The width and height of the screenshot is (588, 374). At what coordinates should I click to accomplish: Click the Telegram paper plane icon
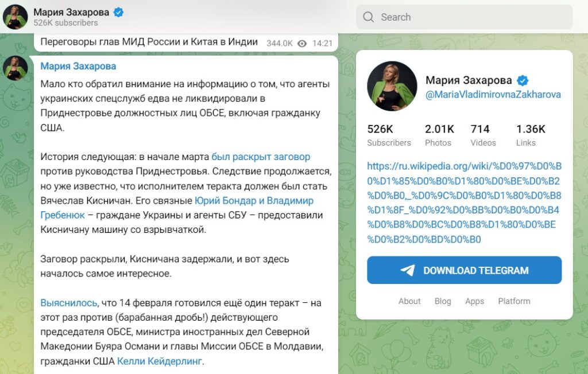coord(408,270)
